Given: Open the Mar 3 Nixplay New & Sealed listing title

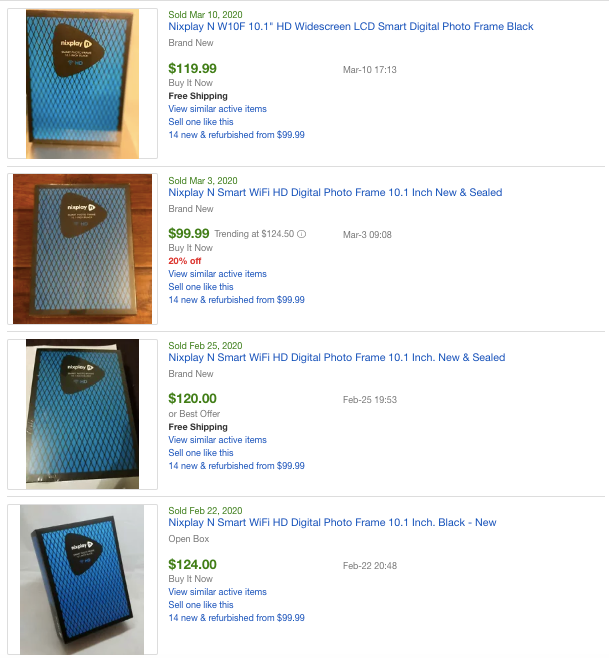Looking at the screenshot, I should tap(335, 193).
